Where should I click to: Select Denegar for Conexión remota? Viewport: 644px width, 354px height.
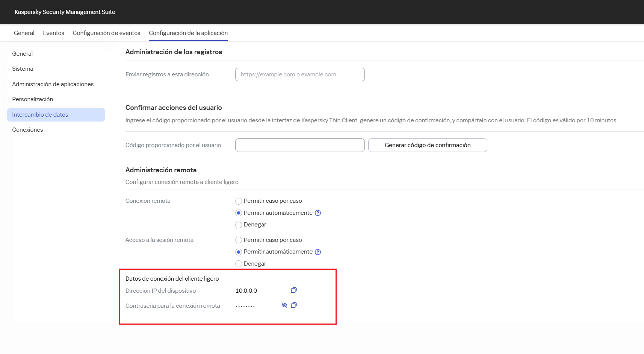click(x=239, y=225)
